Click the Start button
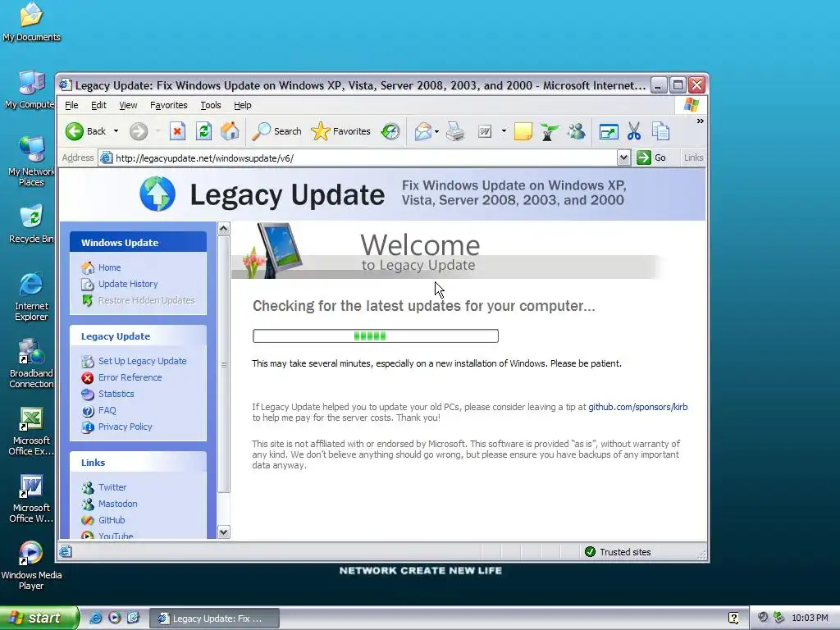This screenshot has height=630, width=840. tap(39, 618)
